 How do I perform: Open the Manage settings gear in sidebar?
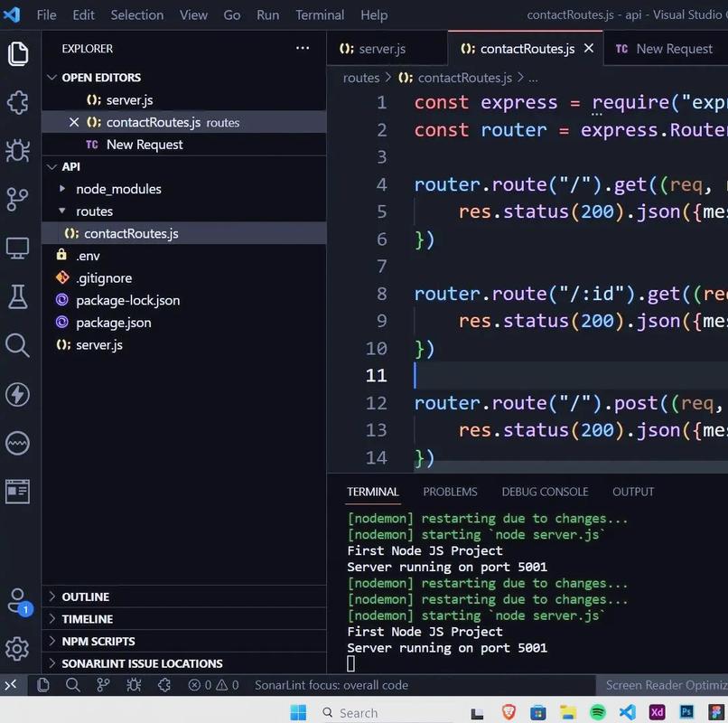click(x=19, y=649)
